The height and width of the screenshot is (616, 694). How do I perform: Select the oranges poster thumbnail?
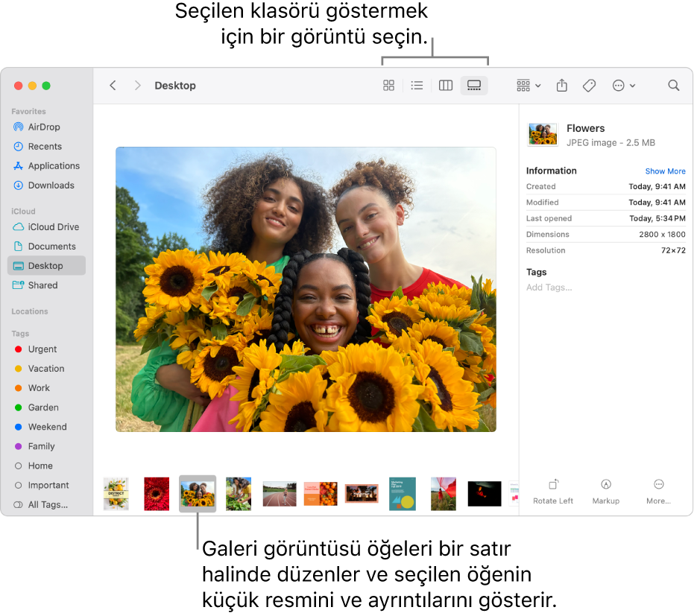click(x=321, y=494)
